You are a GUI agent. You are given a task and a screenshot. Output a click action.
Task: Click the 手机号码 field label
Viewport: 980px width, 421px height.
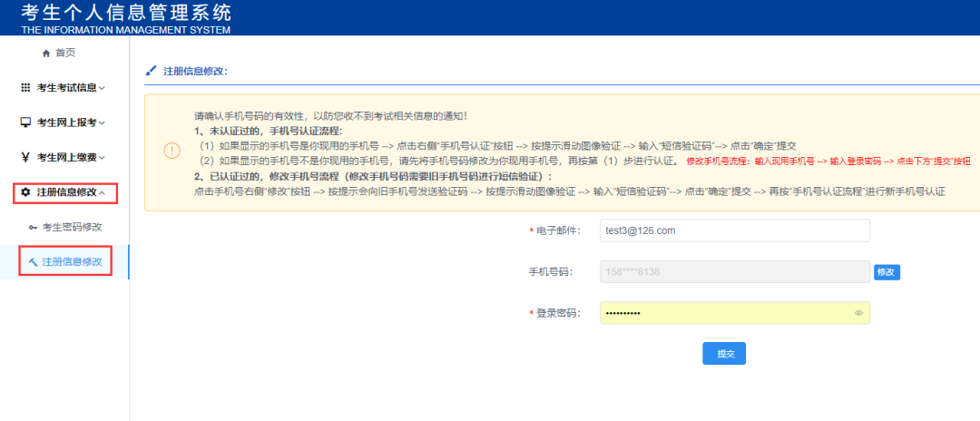552,271
